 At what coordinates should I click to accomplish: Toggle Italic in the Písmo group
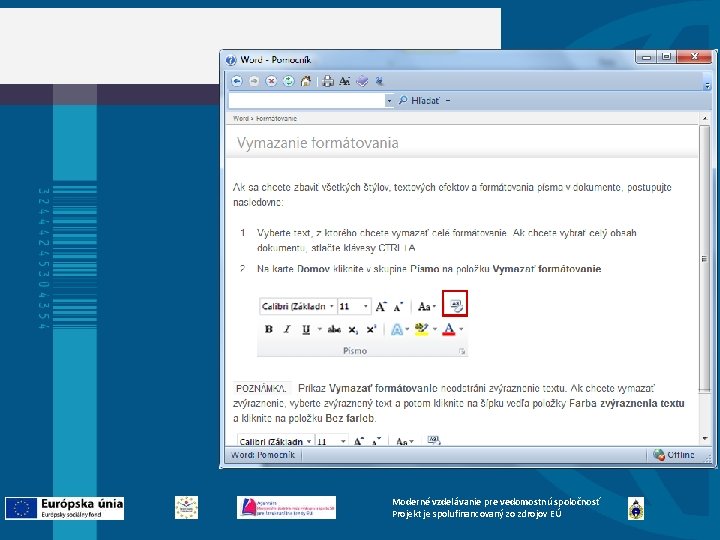point(287,329)
